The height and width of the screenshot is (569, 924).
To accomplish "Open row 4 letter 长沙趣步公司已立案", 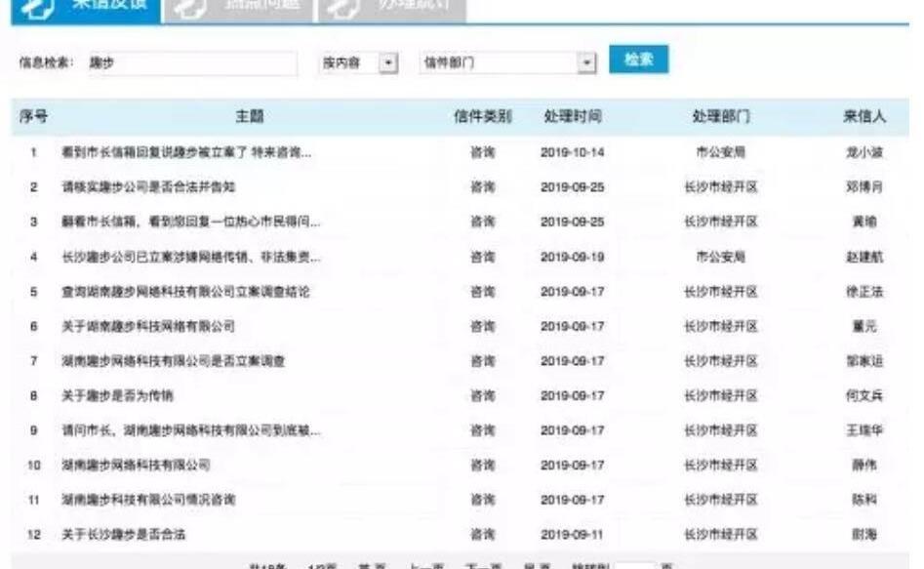I will click(x=190, y=257).
